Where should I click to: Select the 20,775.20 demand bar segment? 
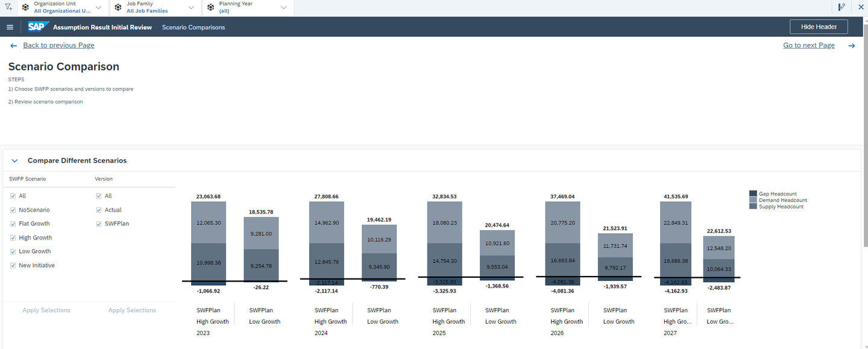(563, 222)
